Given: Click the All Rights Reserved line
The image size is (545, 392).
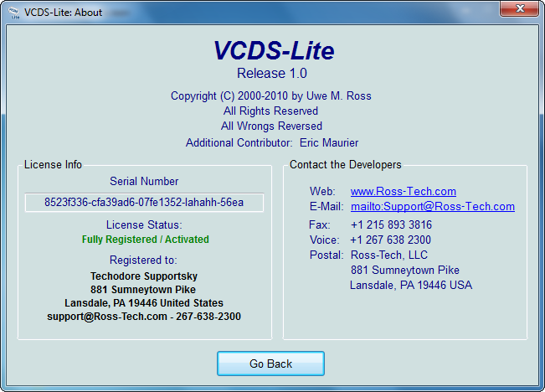Looking at the screenshot, I should point(270,111).
